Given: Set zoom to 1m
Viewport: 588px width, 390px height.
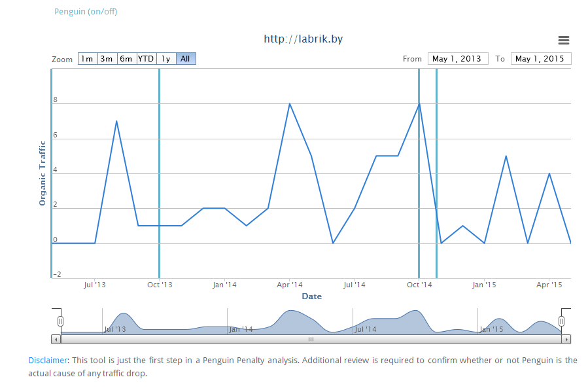Looking at the screenshot, I should click(87, 59).
